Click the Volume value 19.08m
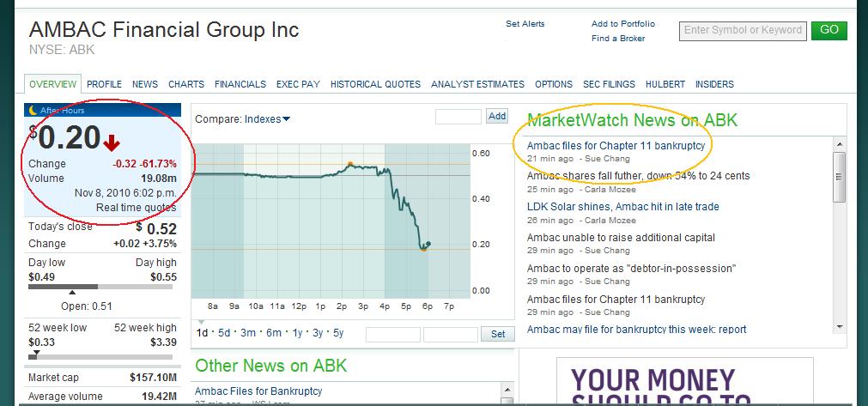The width and height of the screenshot is (868, 406). pyautogui.click(x=159, y=179)
